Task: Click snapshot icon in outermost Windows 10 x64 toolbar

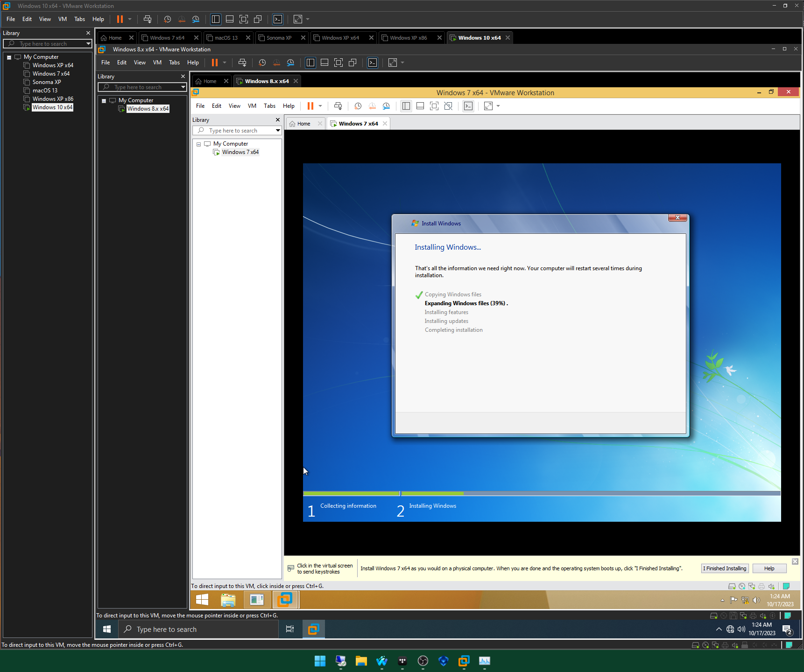Action: point(167,19)
